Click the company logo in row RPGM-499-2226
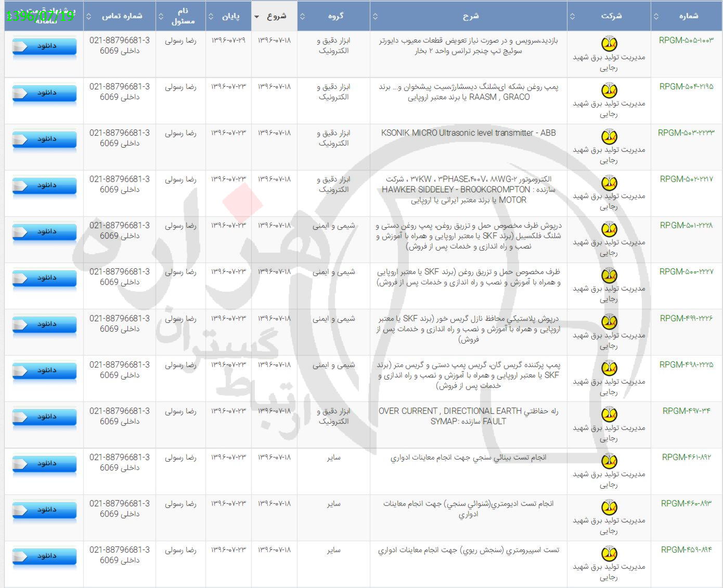 pyautogui.click(x=609, y=322)
